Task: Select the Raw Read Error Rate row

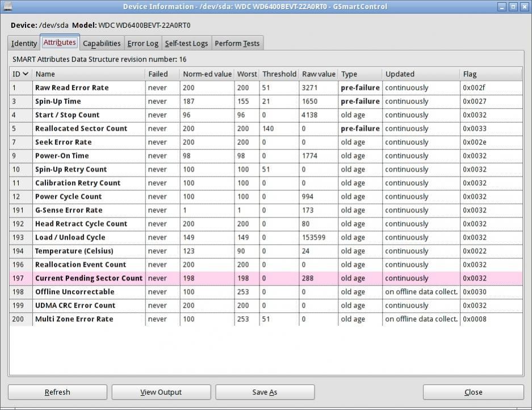Action: coord(266,87)
